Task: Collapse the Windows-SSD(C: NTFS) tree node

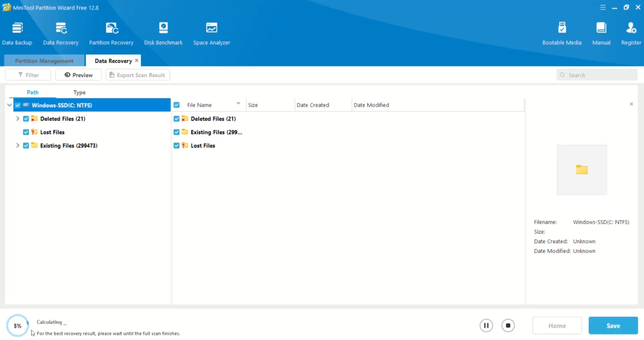Action: click(x=10, y=105)
